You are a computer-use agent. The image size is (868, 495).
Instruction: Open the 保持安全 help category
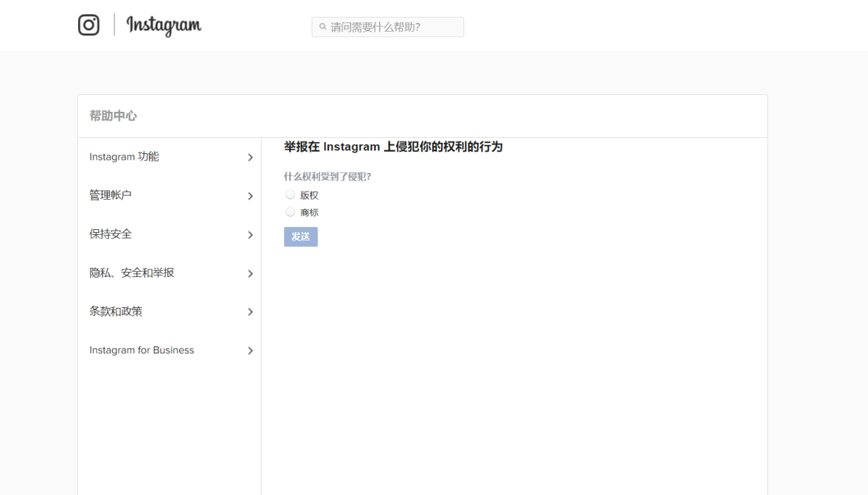110,234
